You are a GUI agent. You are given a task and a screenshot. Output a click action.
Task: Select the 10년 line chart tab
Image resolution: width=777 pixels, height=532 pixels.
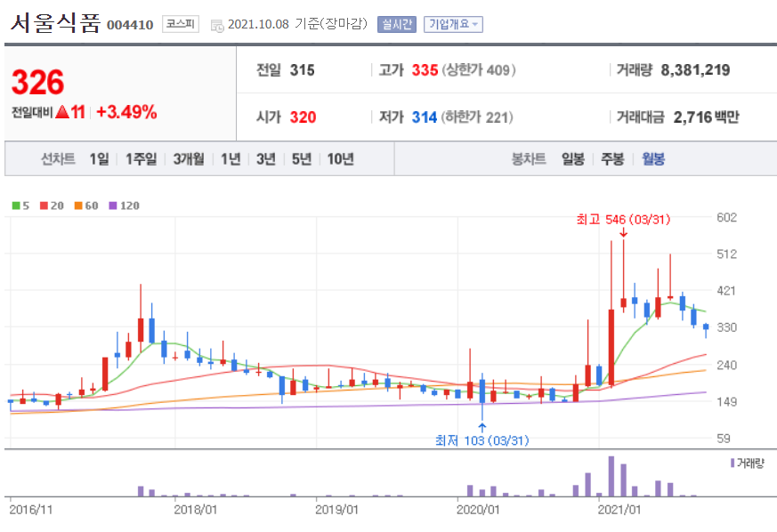point(340,159)
